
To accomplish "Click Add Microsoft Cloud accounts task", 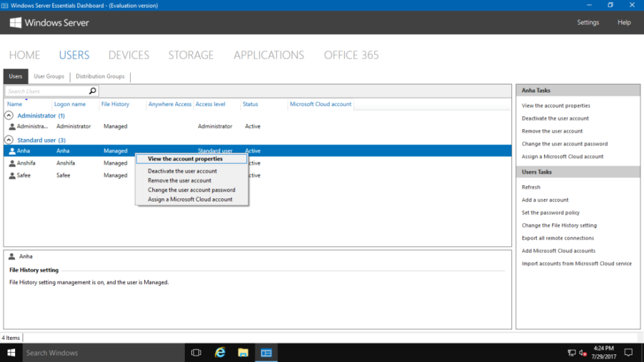I will click(558, 251).
